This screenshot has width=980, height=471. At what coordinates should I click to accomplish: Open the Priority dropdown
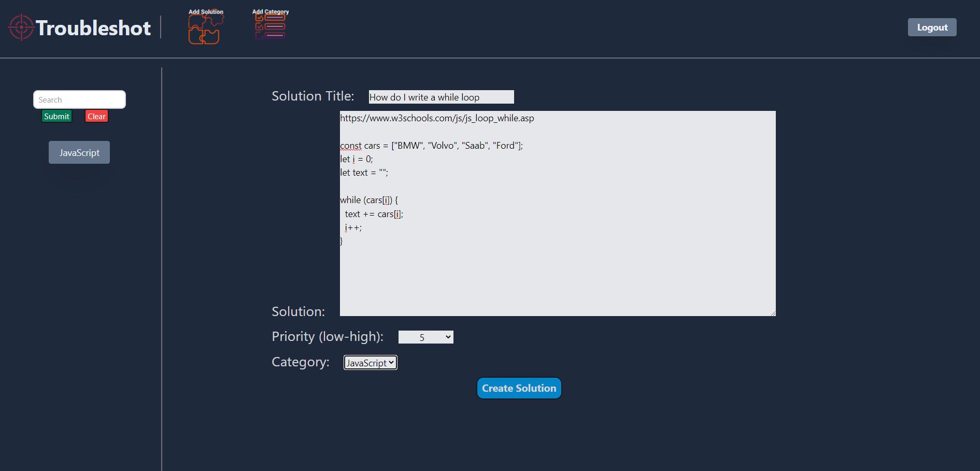[x=425, y=337]
